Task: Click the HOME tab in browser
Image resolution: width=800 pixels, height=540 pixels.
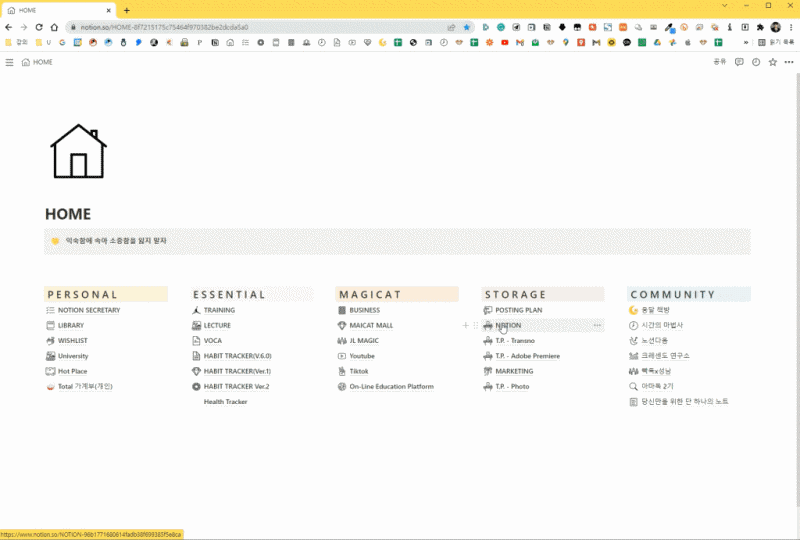Action: point(59,10)
